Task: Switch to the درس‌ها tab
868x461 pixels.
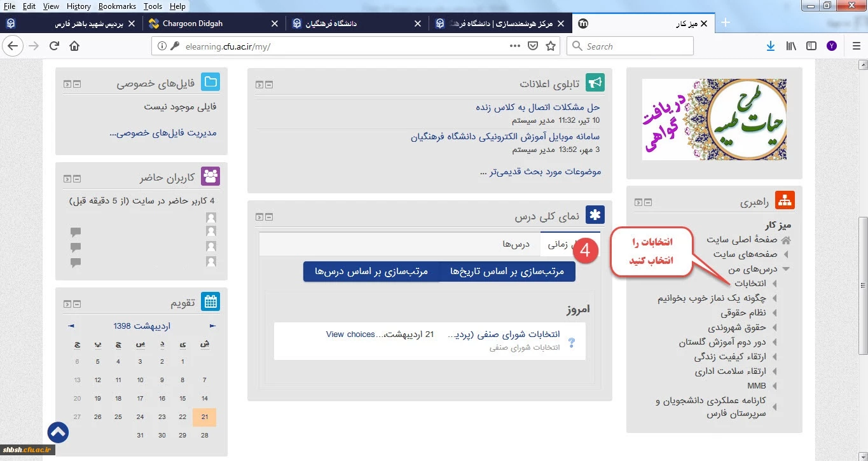Action: 516,244
